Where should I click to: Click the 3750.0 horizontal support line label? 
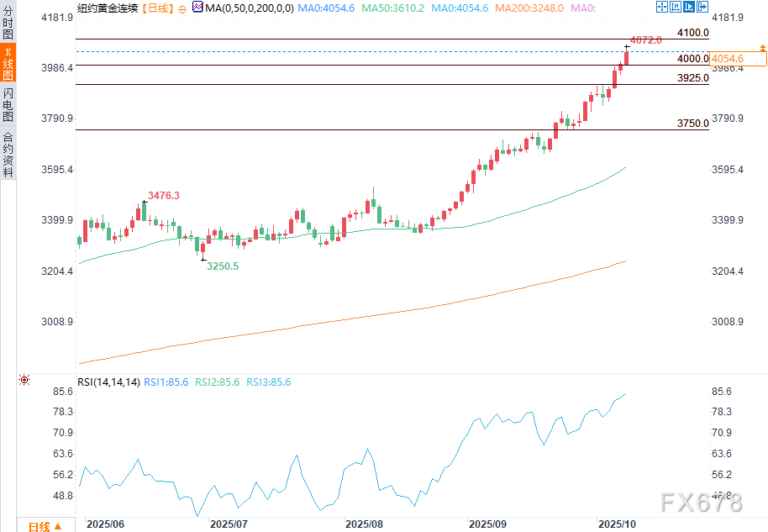[x=693, y=124]
